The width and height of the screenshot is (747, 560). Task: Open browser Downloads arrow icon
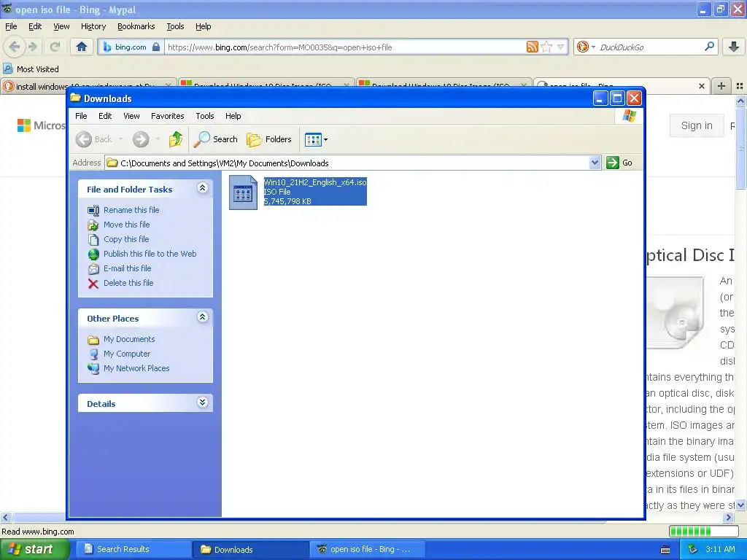734,47
